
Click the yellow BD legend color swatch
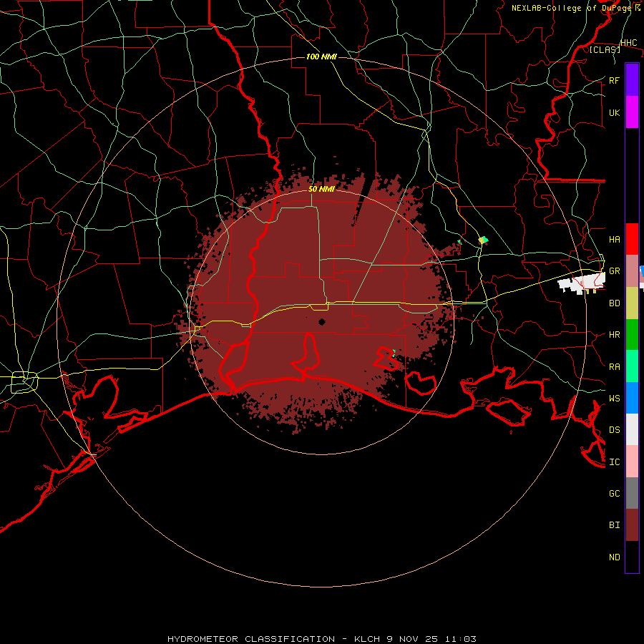pyautogui.click(x=632, y=303)
